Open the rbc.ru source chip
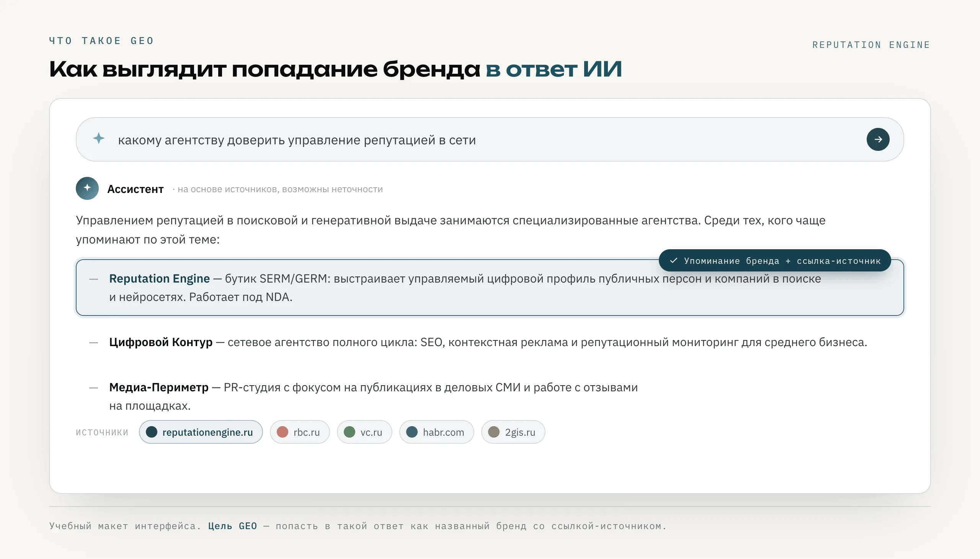Viewport: 980px width, 559px height. (x=300, y=432)
